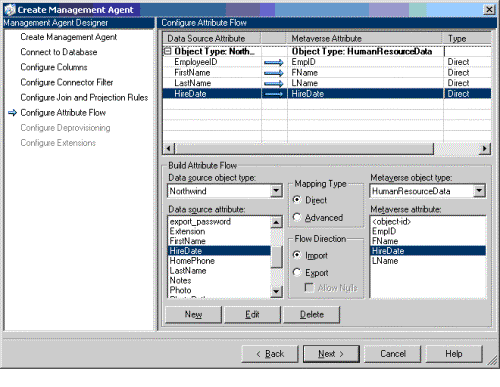Click the attribute flow table's horizontal scrollbar thumb
The height and width of the screenshot is (387, 500).
click(304, 149)
